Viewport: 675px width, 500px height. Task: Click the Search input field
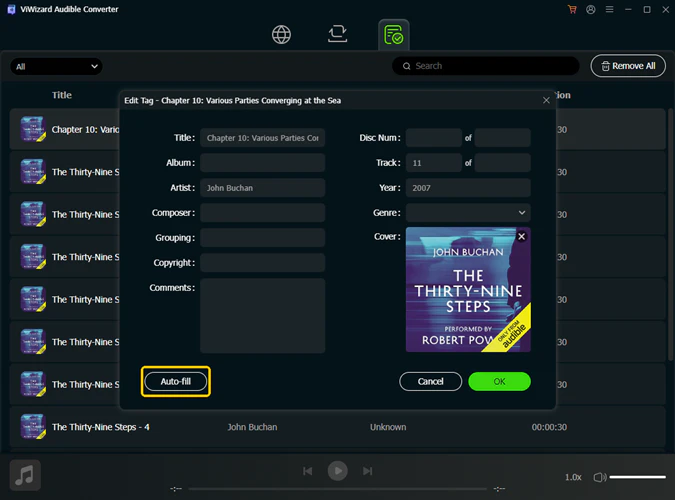pyautogui.click(x=486, y=66)
